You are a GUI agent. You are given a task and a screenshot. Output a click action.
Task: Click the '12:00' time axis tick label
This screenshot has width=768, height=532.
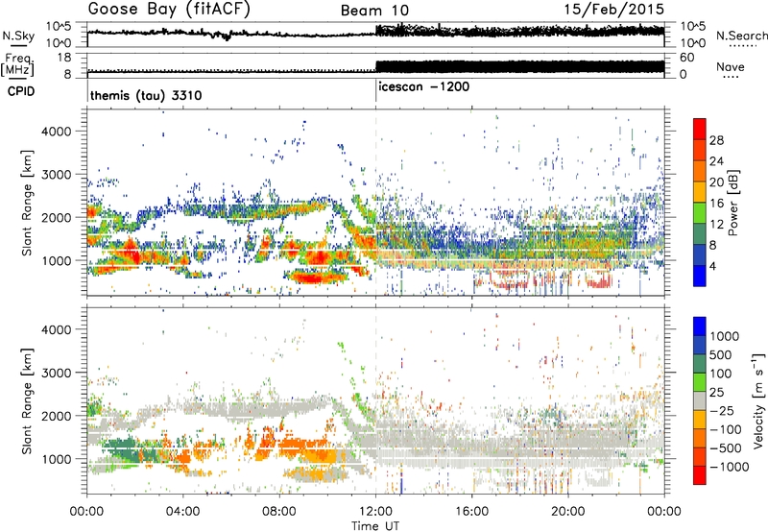[375, 512]
